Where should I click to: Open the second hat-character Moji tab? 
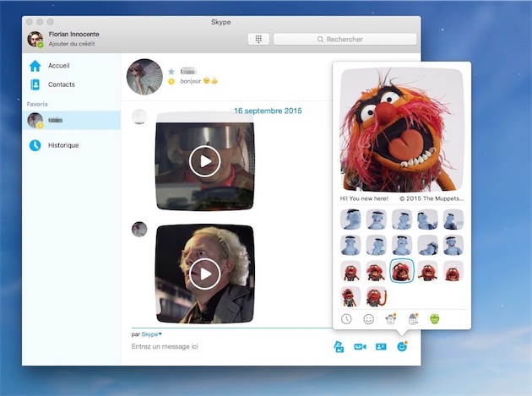point(413,319)
